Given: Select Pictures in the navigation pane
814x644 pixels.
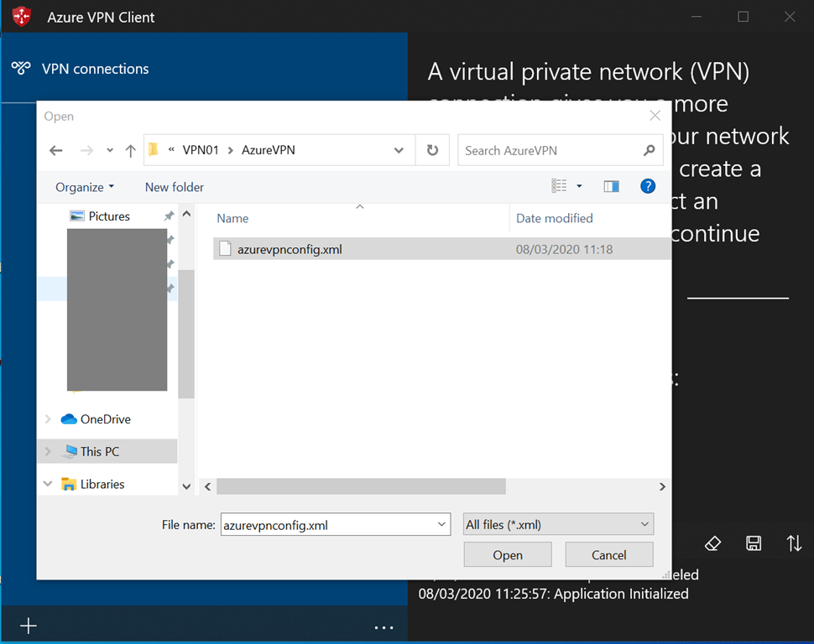Looking at the screenshot, I should 109,216.
